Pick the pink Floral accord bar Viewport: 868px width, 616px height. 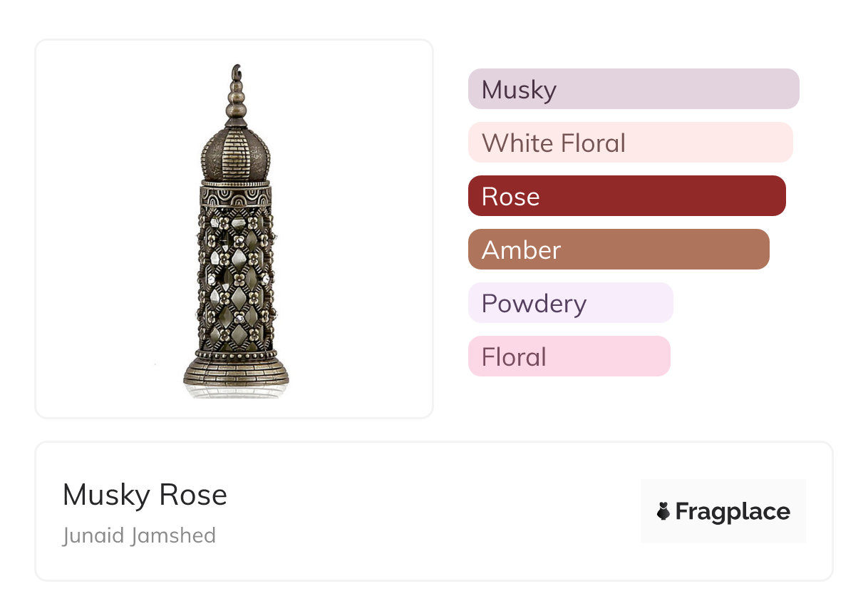point(569,356)
